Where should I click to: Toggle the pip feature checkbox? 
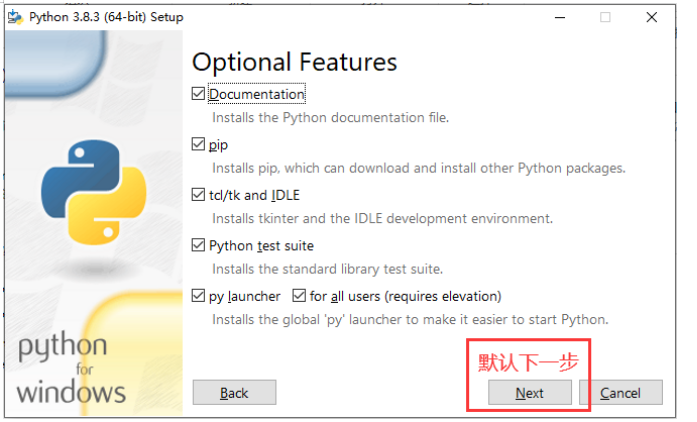tap(198, 145)
